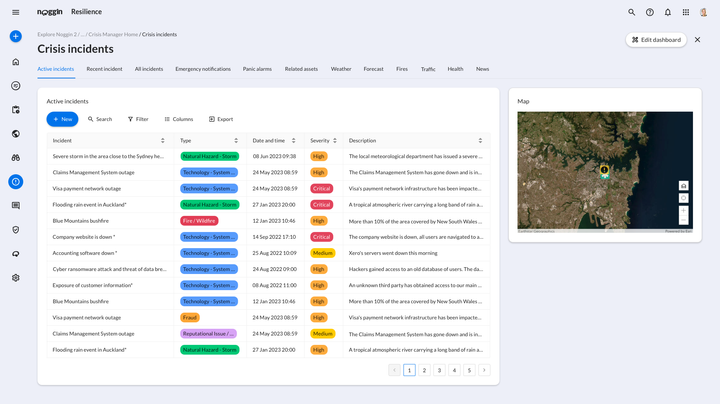
Task: Click the incident marker on the map
Action: 604,171
